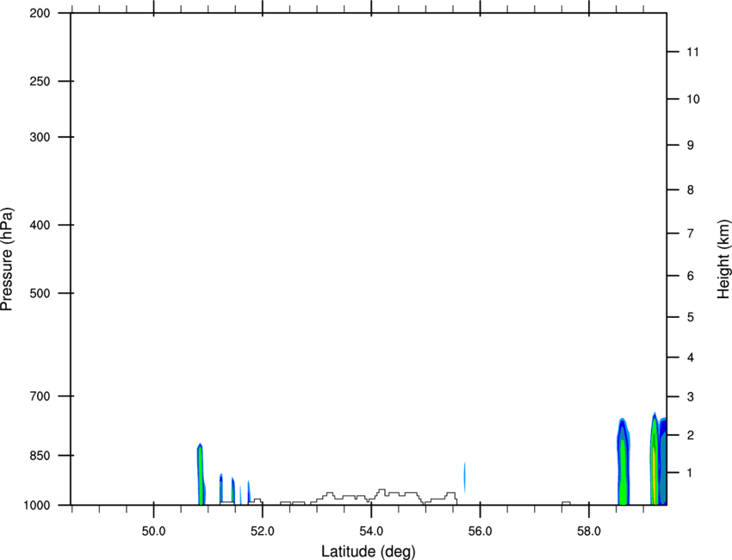Click the 54.0 latitude tick label
This screenshot has width=732, height=560.
371,532
